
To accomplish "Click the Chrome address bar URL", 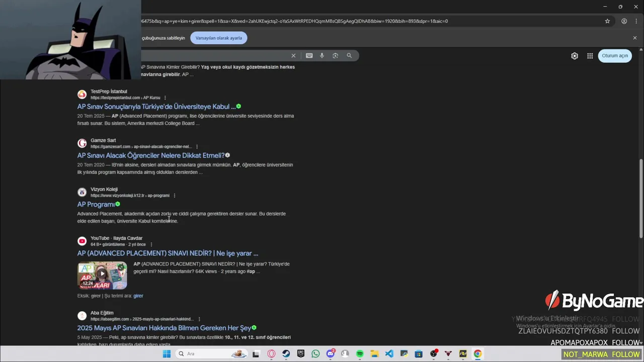I will point(294,21).
